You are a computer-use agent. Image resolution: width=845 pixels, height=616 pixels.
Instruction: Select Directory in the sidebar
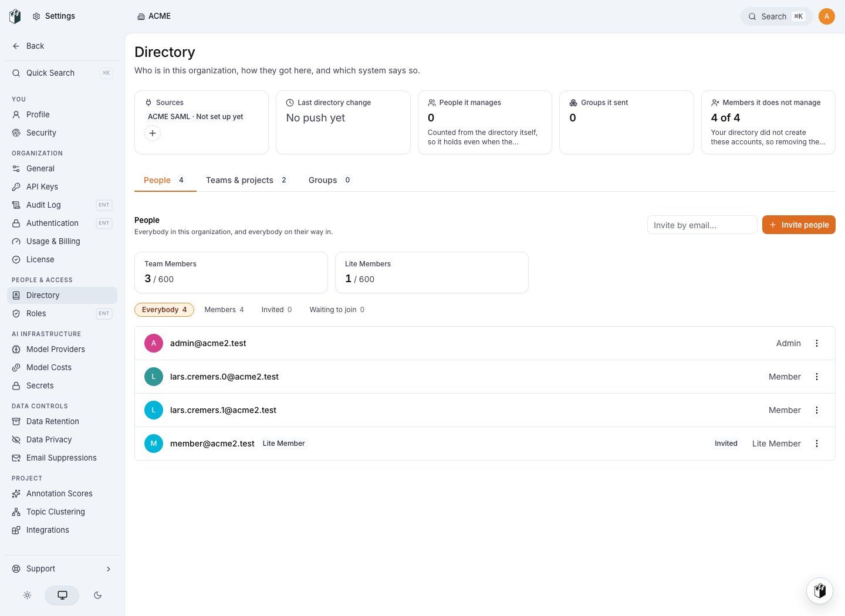click(x=62, y=295)
